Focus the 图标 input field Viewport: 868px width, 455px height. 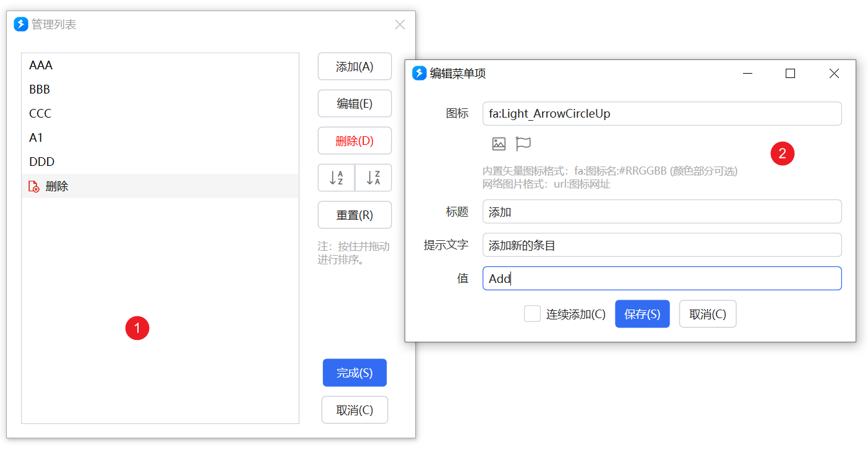(662, 113)
